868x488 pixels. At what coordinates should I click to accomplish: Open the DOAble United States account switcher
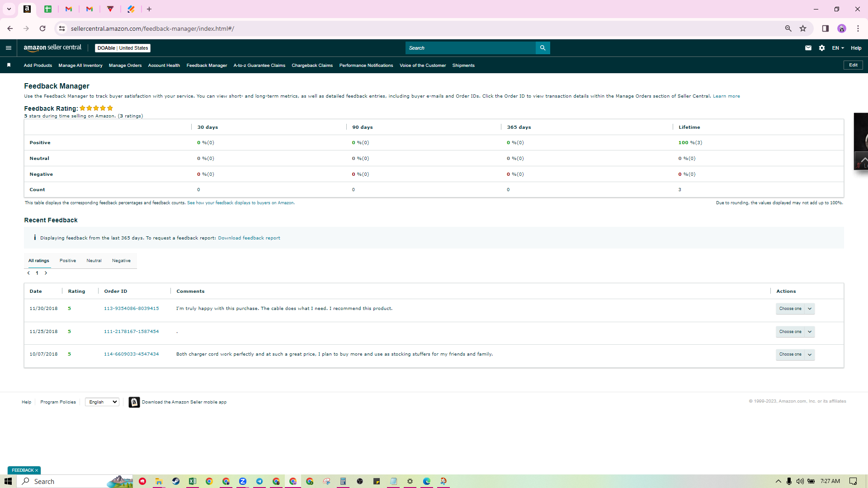pyautogui.click(x=123, y=48)
